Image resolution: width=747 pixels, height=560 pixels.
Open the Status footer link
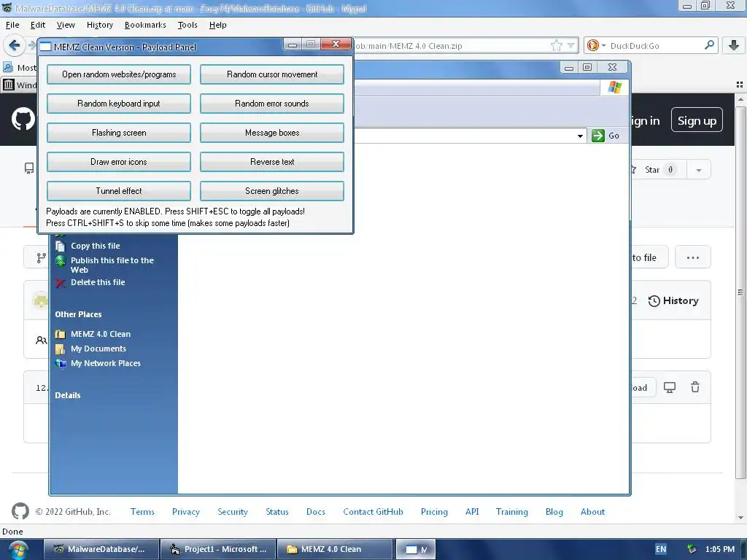[x=276, y=512]
